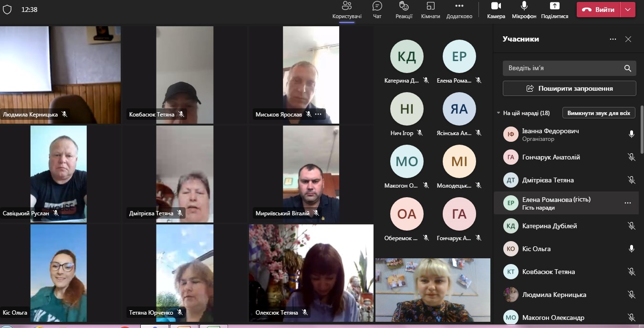This screenshot has height=328, width=644.
Task: Open Breakout Rooms (Кімнати)
Action: [430, 10]
